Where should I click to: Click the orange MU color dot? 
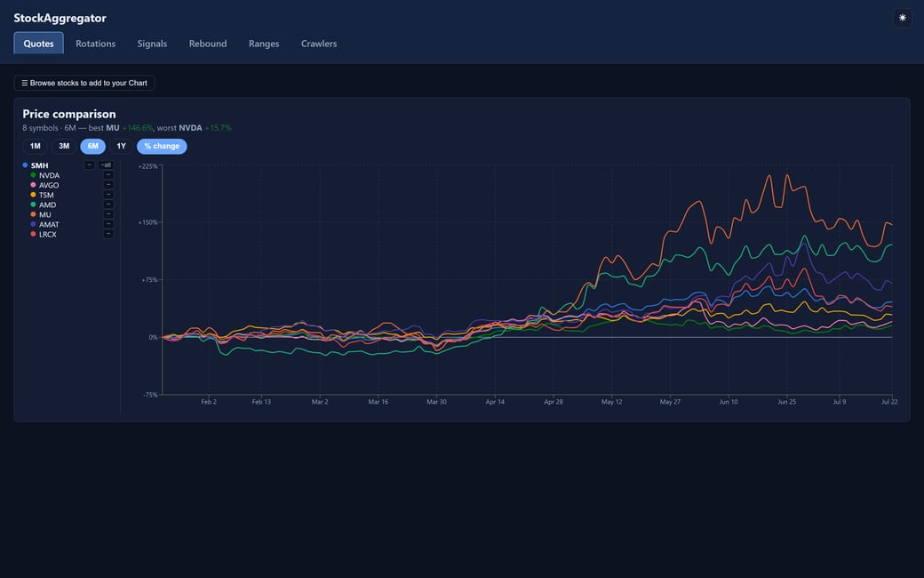pyautogui.click(x=33, y=214)
